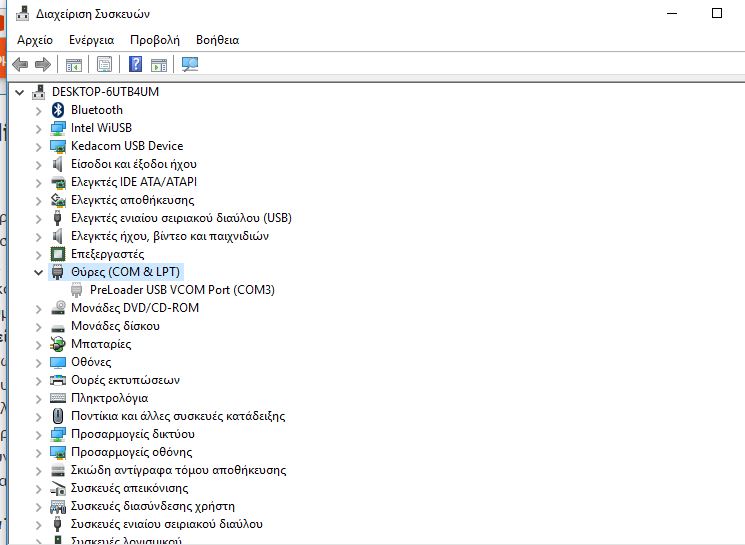The width and height of the screenshot is (745, 545).
Task: Open the Properties toolbar icon
Action: (x=104, y=65)
